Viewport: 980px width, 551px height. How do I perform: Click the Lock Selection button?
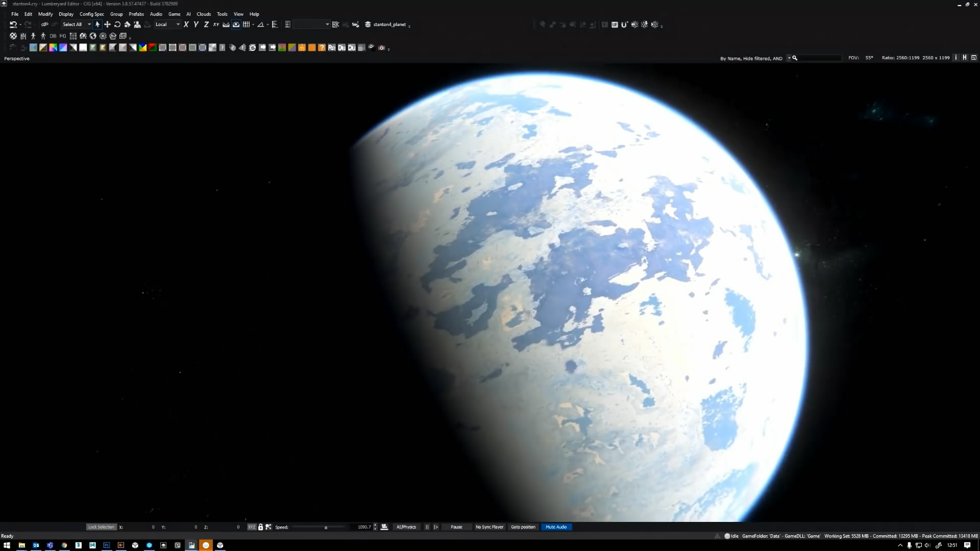point(101,527)
